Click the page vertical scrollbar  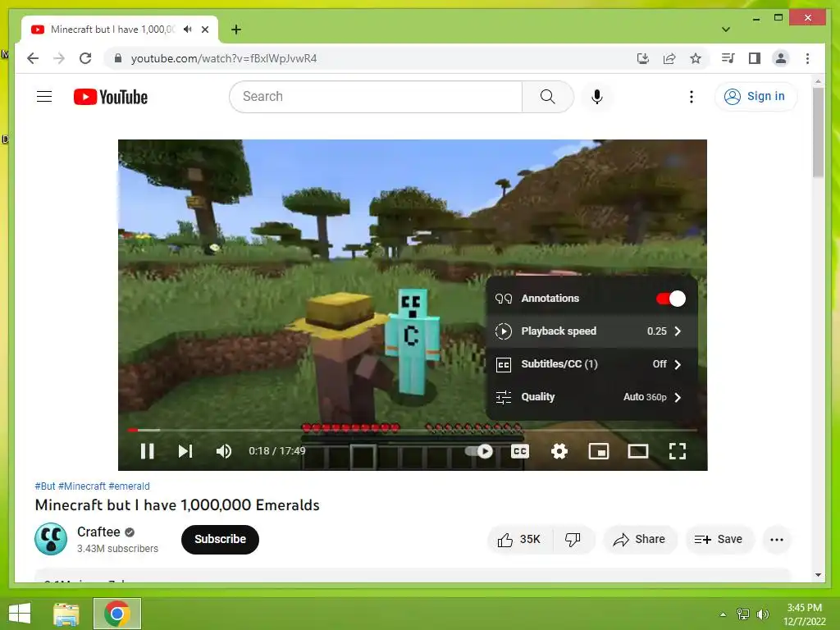pos(818,132)
